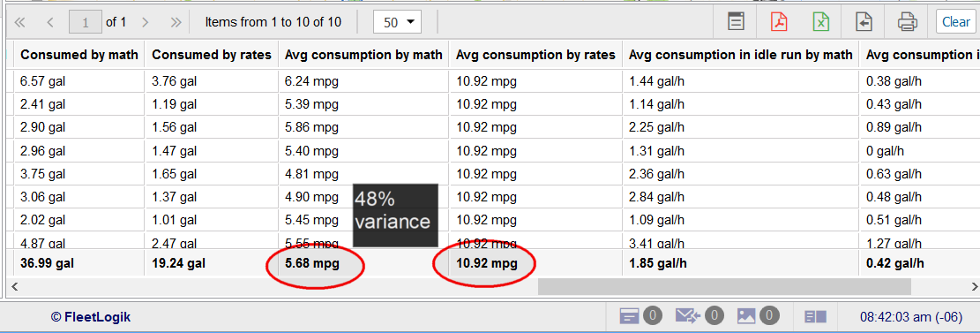
Task: Click the Clear button
Action: [955, 22]
